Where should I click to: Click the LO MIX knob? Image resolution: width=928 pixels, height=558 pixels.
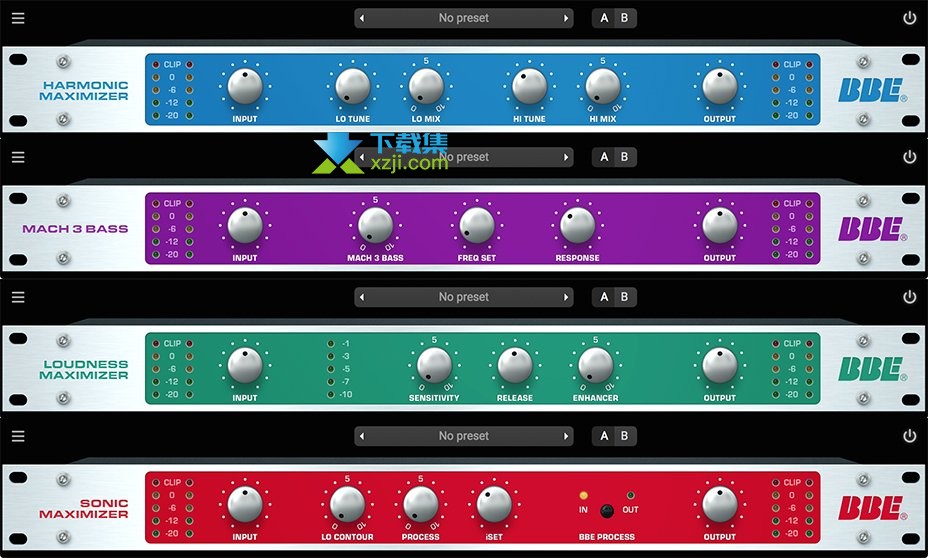pyautogui.click(x=426, y=86)
